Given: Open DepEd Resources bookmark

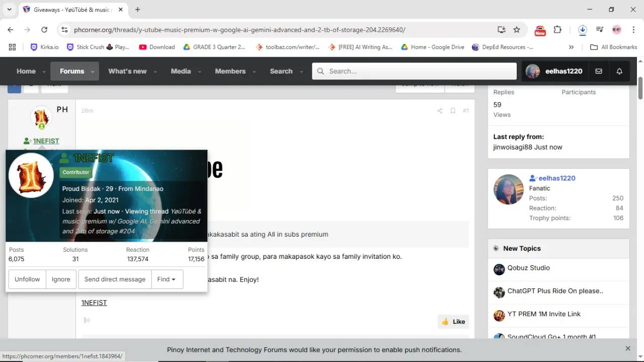Looking at the screenshot, I should [503, 47].
